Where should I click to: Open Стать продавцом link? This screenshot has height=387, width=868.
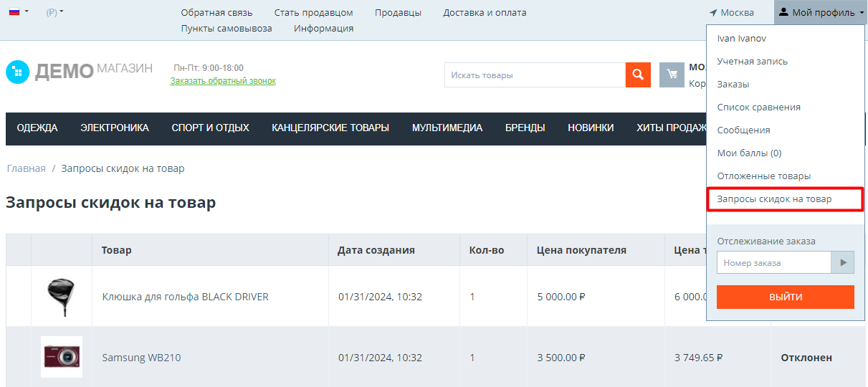click(313, 12)
